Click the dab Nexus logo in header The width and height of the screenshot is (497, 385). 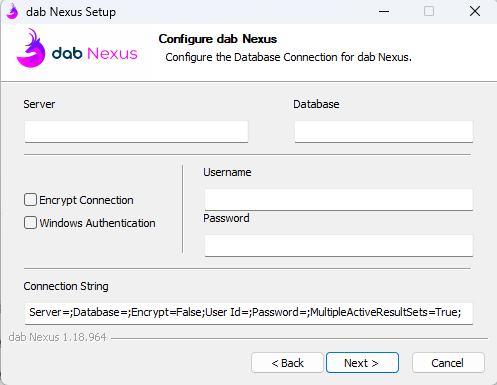(77, 49)
